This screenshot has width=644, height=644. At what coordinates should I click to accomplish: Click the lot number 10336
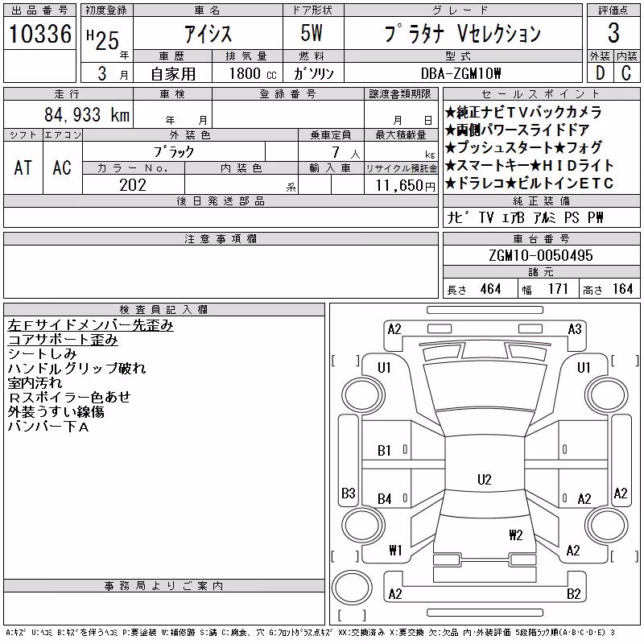(x=39, y=34)
